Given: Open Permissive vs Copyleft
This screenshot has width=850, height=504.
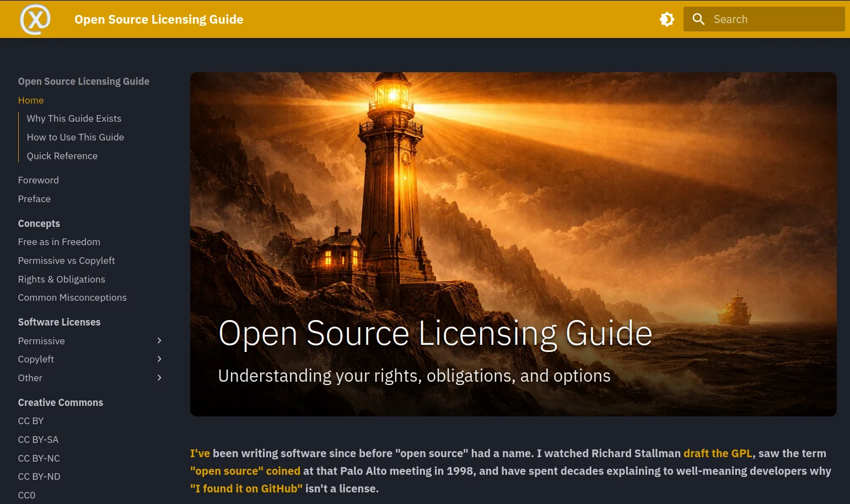Looking at the screenshot, I should click(66, 260).
